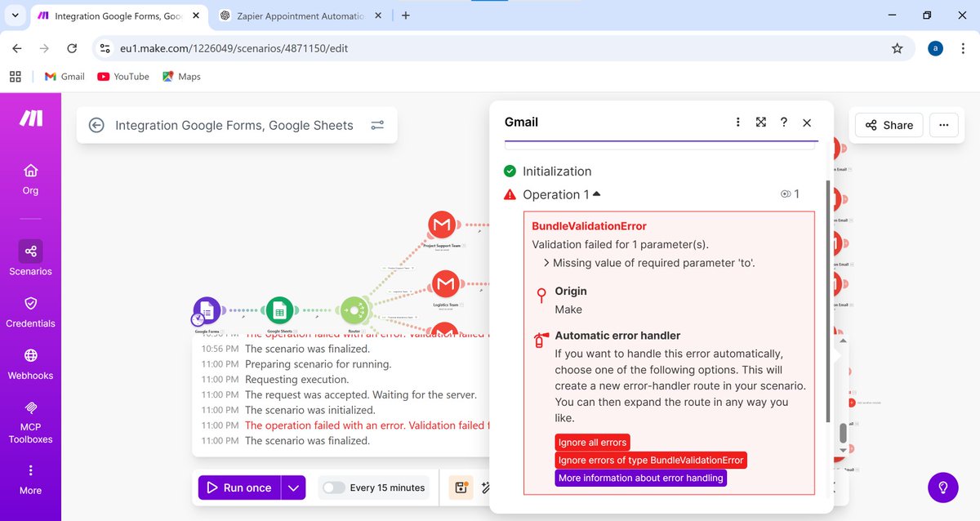Screen dimensions: 980x521
Task: Expand the Missing value parameter detail
Action: [x=546, y=263]
